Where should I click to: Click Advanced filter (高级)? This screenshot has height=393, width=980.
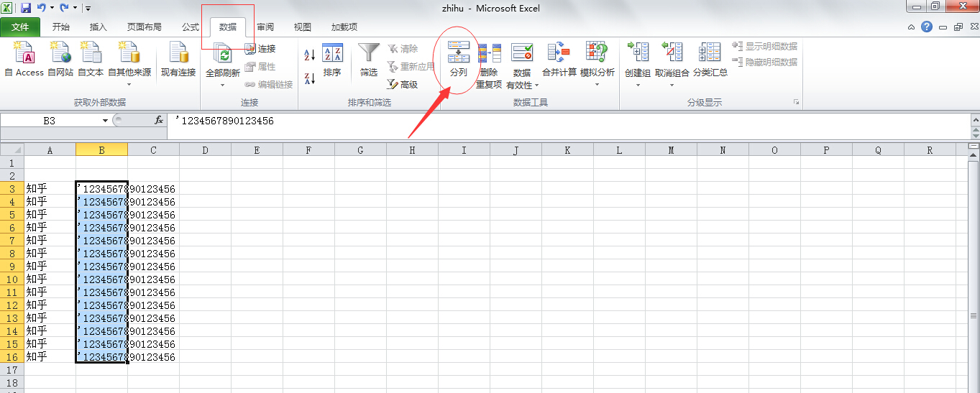pos(403,85)
